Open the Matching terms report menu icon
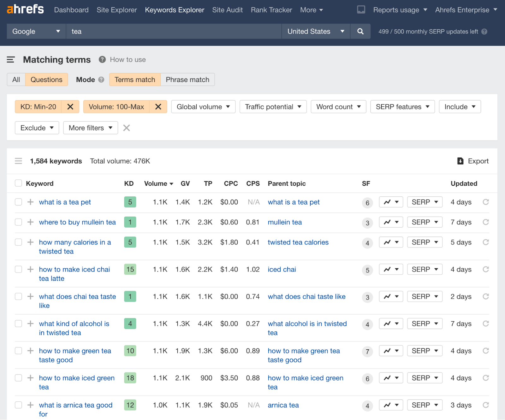The image size is (505, 420). (11, 60)
